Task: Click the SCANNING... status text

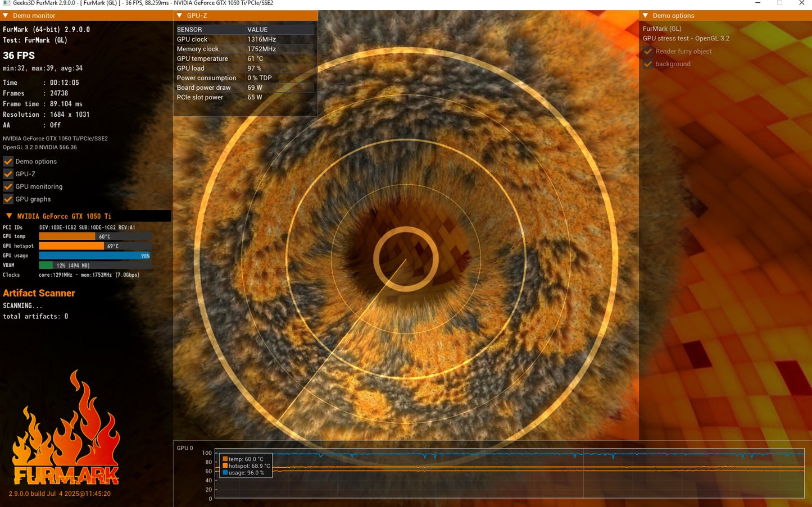Action: [22, 306]
